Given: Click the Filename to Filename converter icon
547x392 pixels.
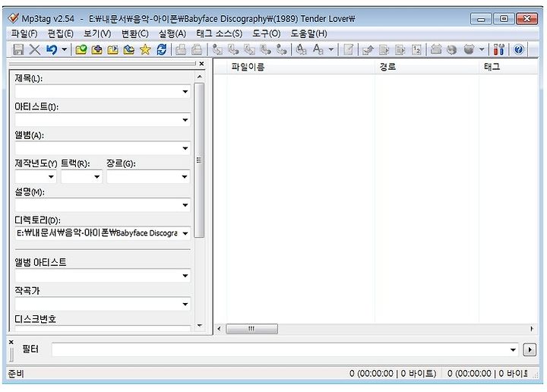Looking at the screenshot, I should pos(249,49).
